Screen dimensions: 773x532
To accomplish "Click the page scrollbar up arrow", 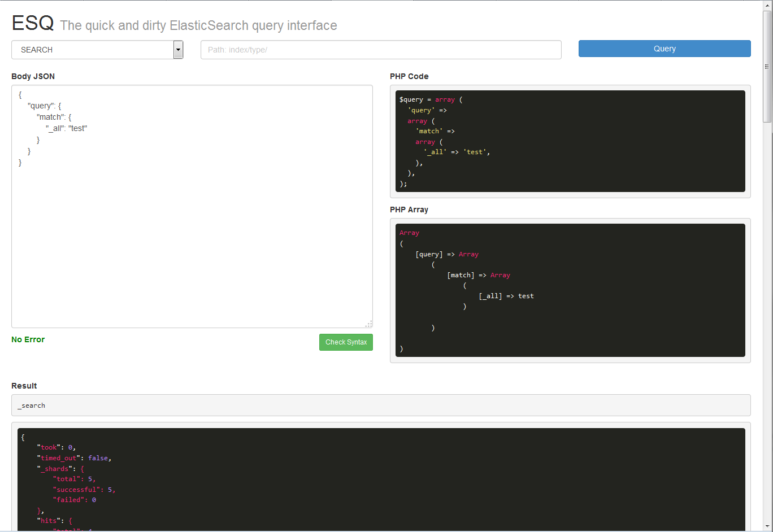I will click(767, 5).
